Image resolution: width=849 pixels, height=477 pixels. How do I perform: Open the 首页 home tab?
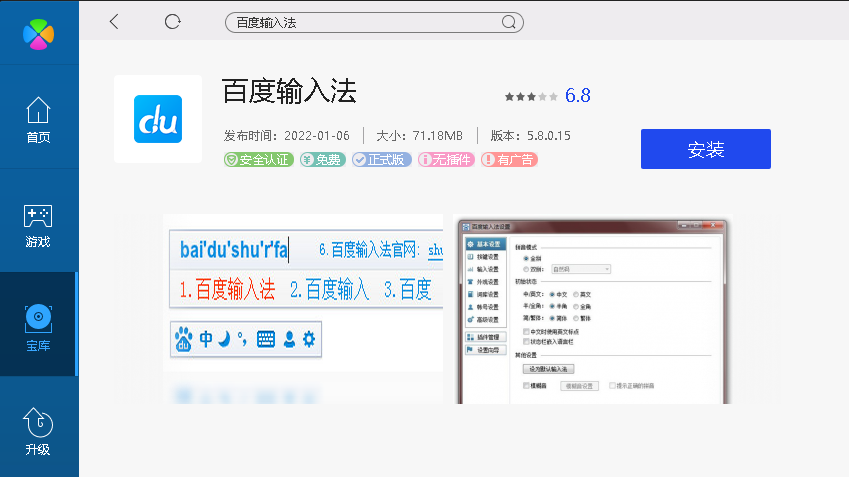[x=38, y=120]
